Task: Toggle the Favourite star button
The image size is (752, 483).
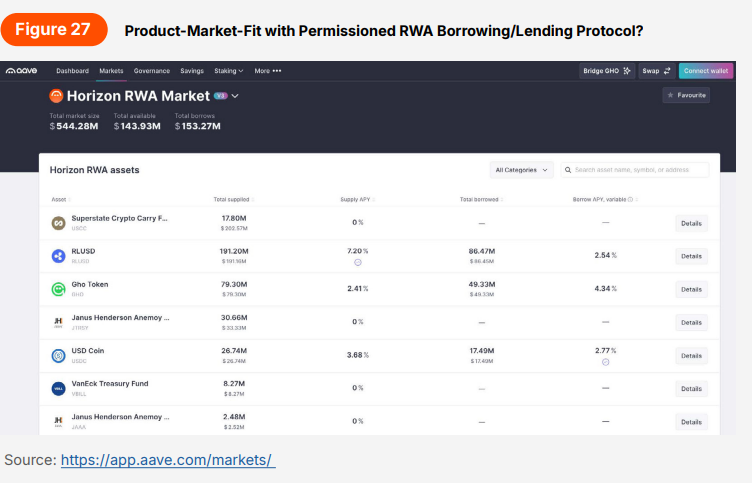Action: [x=686, y=95]
